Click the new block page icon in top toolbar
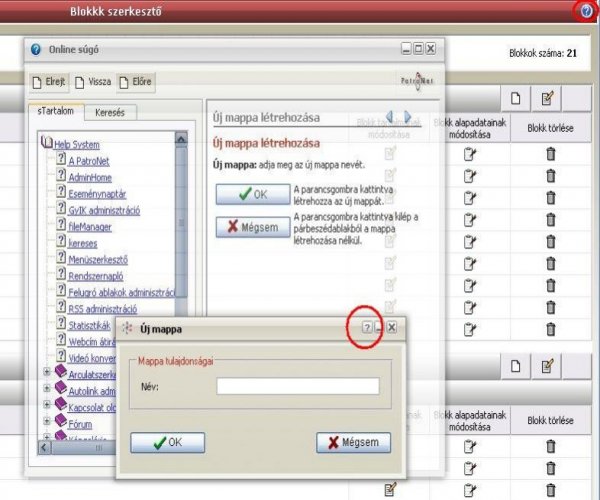600x500 pixels. (516, 98)
